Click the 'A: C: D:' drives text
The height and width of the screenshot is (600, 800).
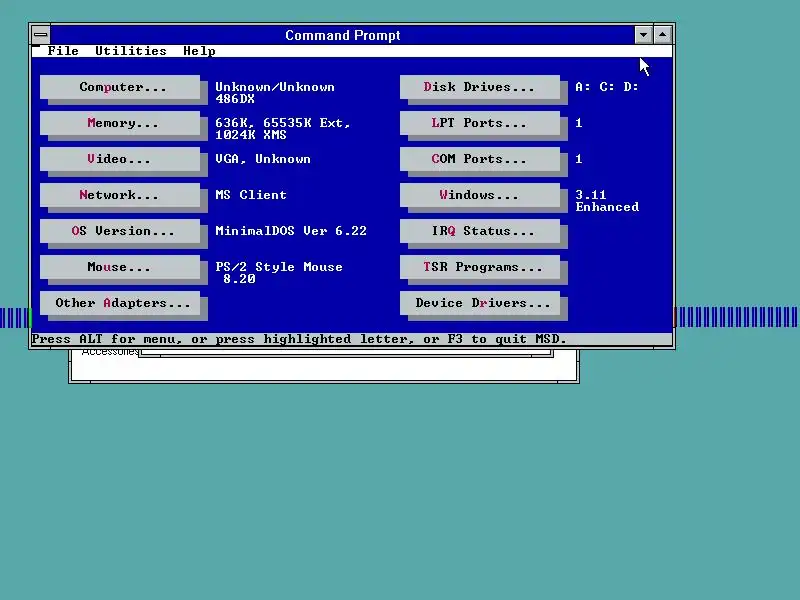[607, 87]
